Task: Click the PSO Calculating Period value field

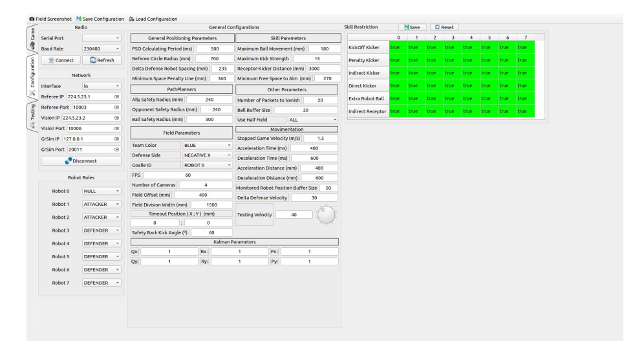Action: coord(215,49)
